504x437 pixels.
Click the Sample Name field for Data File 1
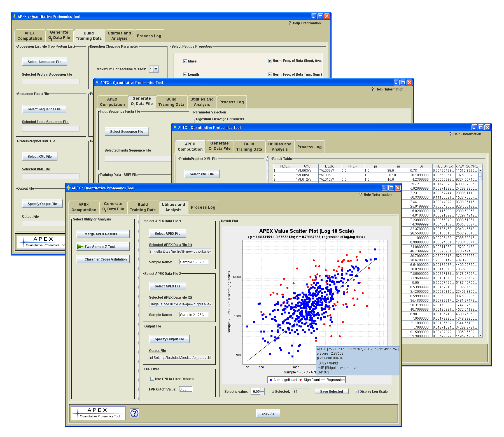tap(194, 262)
